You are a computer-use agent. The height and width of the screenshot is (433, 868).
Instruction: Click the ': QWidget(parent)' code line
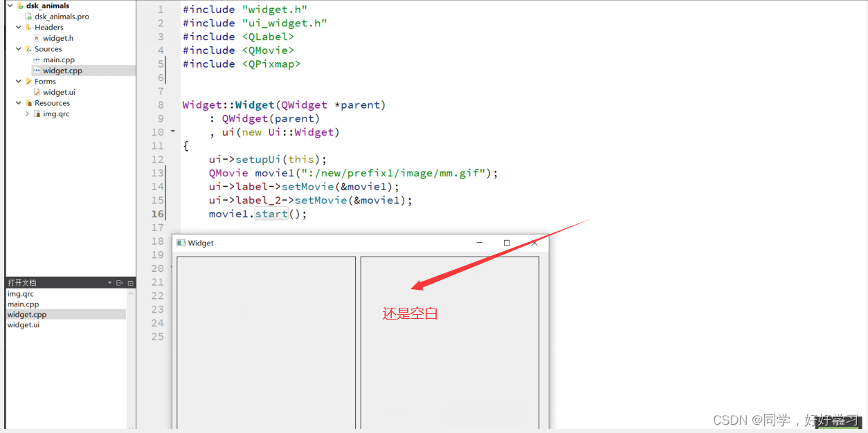click(x=264, y=118)
